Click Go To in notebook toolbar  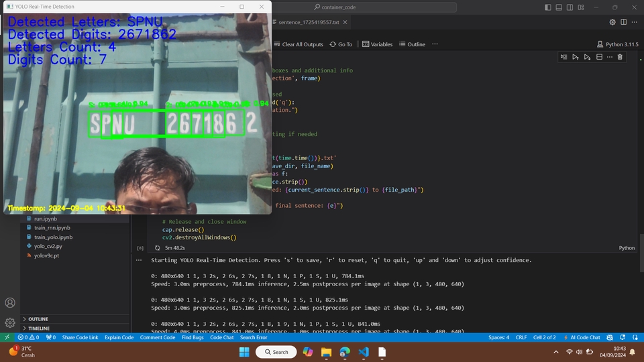pos(341,44)
